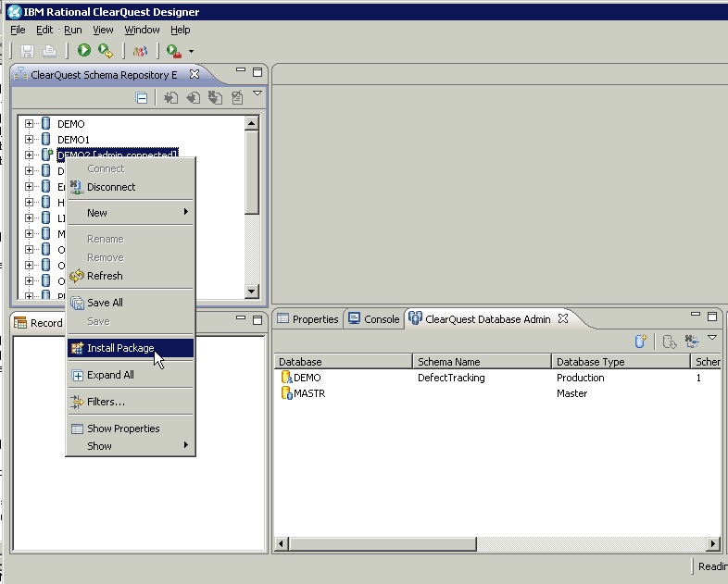The width and height of the screenshot is (728, 584).
Task: Maximize the Schema Repository Explorer view
Action: click(x=257, y=72)
